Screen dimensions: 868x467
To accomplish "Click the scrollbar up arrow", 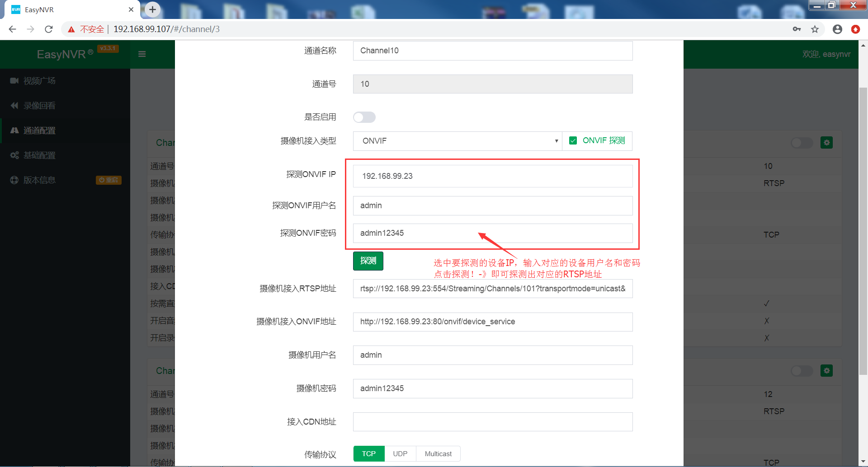I will [863, 45].
